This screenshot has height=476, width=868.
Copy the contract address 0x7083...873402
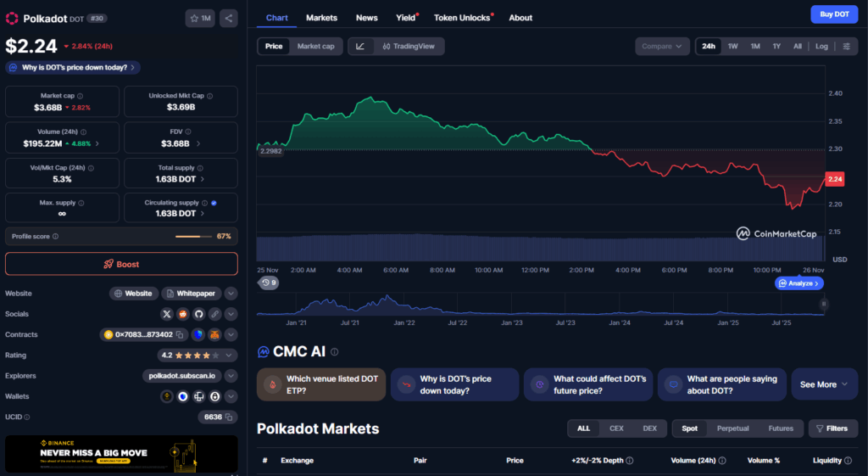click(180, 335)
